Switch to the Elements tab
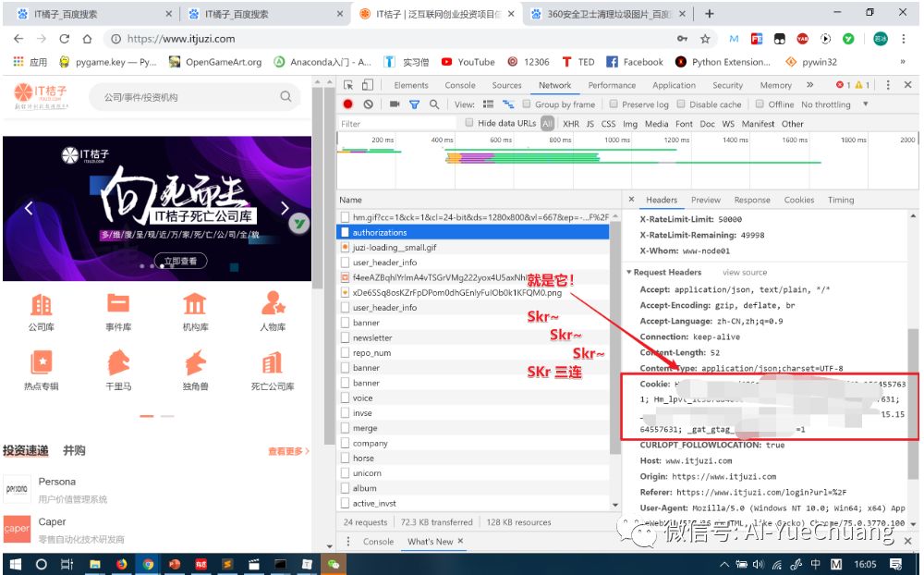The image size is (924, 575). [x=411, y=85]
